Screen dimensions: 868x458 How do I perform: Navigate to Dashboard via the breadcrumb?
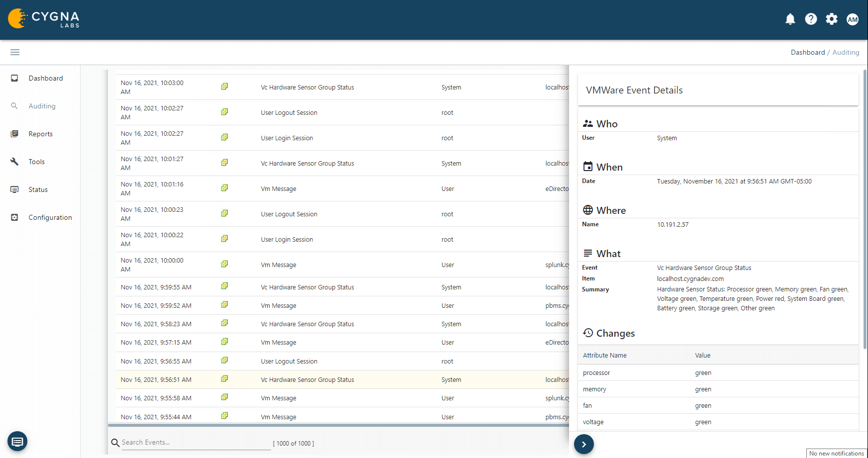[807, 52]
